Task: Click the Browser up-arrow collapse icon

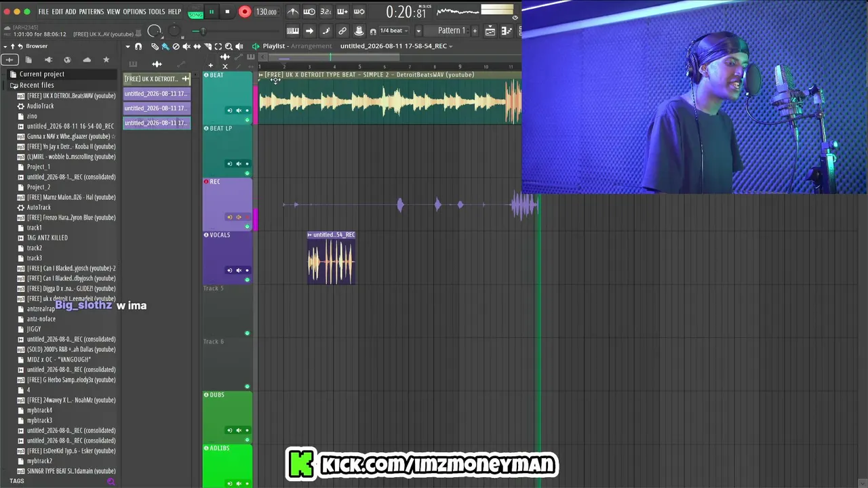Action: pos(12,46)
